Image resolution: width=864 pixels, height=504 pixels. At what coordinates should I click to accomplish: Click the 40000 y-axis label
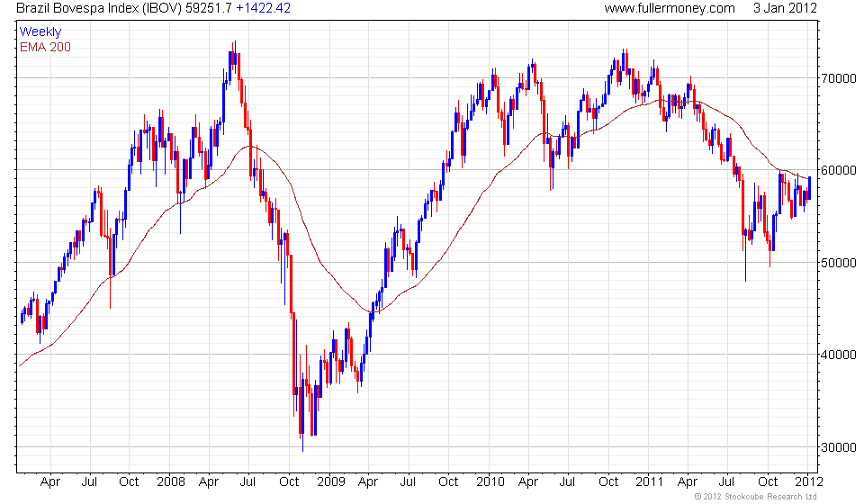coord(839,355)
